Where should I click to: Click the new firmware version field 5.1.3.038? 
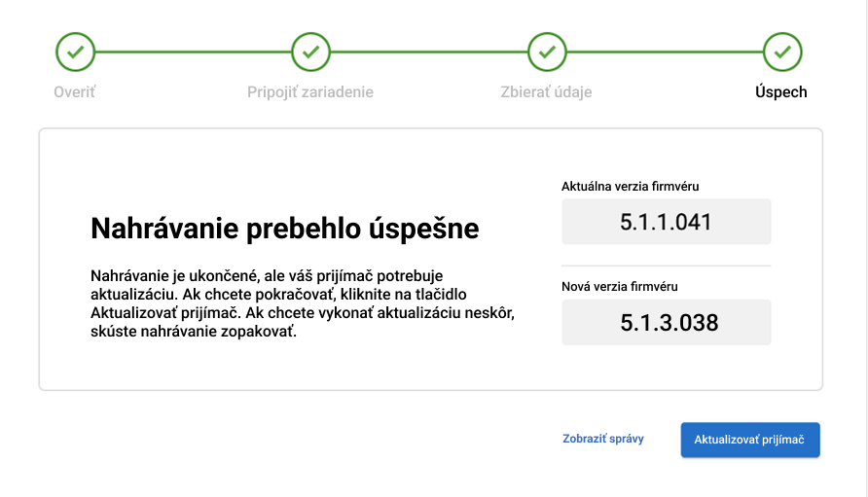tap(666, 322)
